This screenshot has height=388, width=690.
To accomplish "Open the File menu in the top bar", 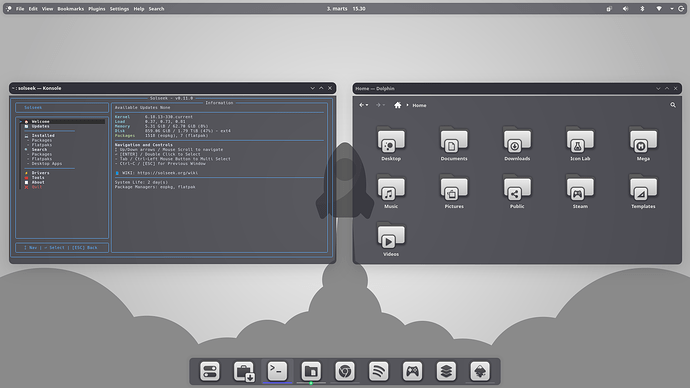I will tap(20, 9).
